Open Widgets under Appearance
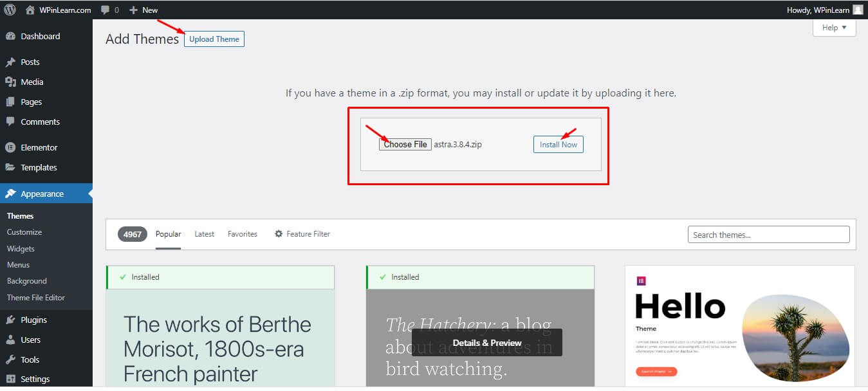 click(x=21, y=249)
